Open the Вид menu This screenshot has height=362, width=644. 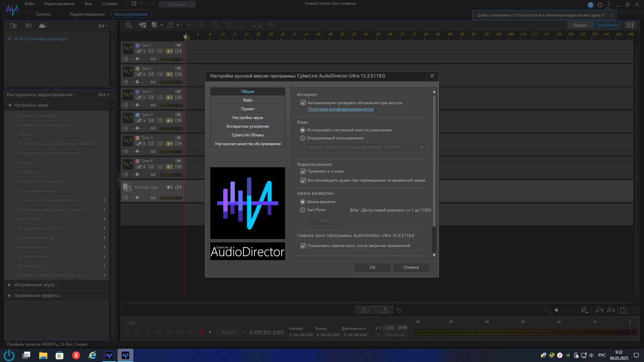(x=88, y=4)
